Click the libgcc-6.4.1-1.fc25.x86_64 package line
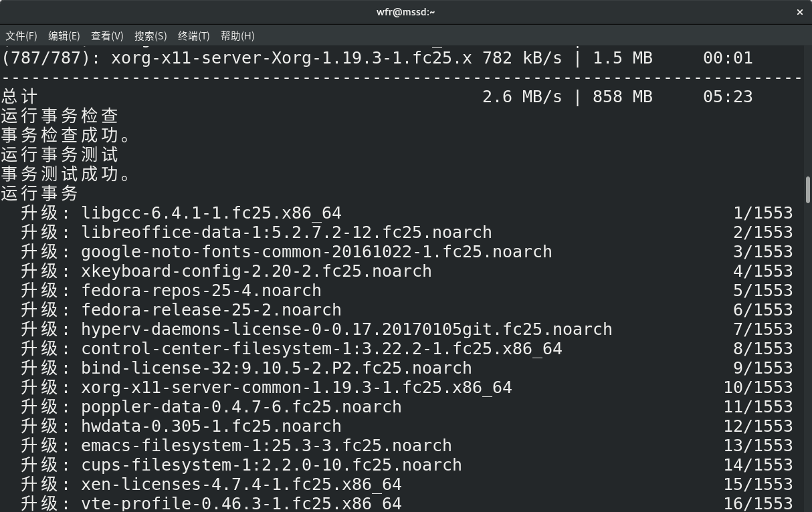The image size is (812, 512). tap(211, 213)
